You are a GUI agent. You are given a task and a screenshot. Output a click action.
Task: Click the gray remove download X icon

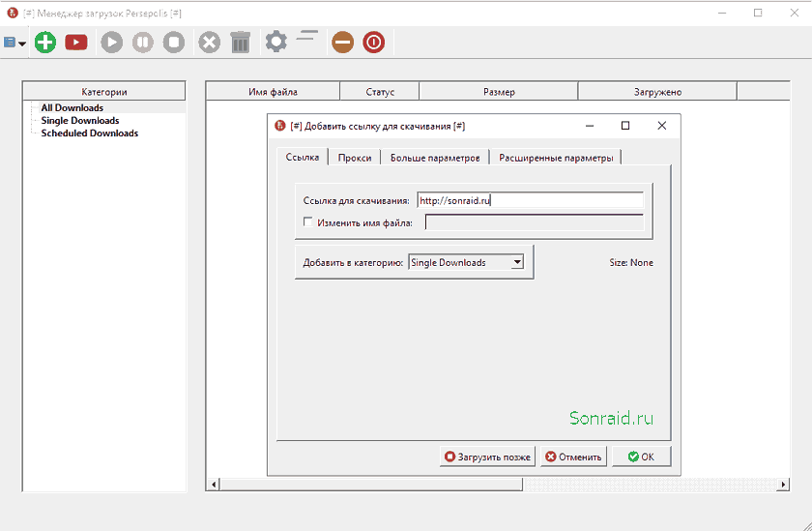(x=210, y=42)
